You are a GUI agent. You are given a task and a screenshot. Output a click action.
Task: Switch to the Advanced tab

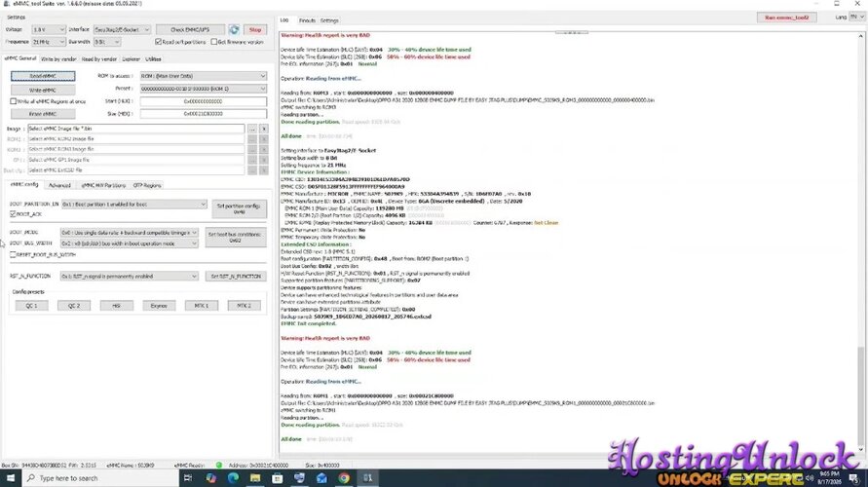(59, 185)
